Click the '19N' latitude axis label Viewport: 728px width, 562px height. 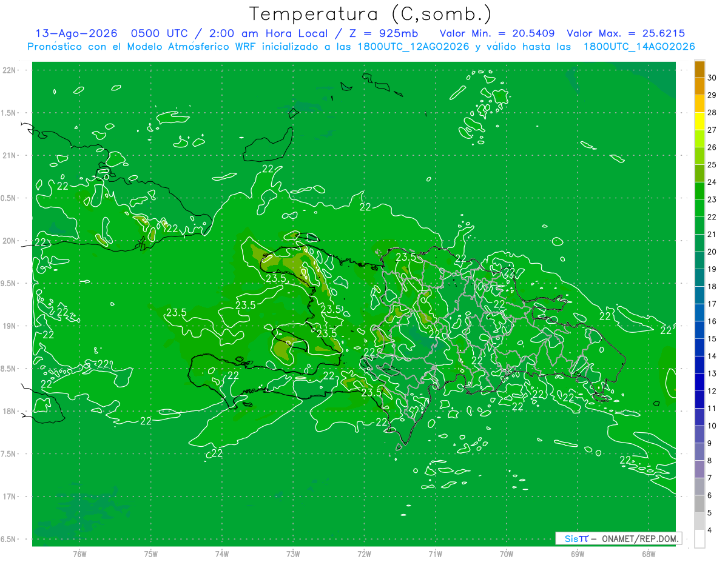(10, 326)
